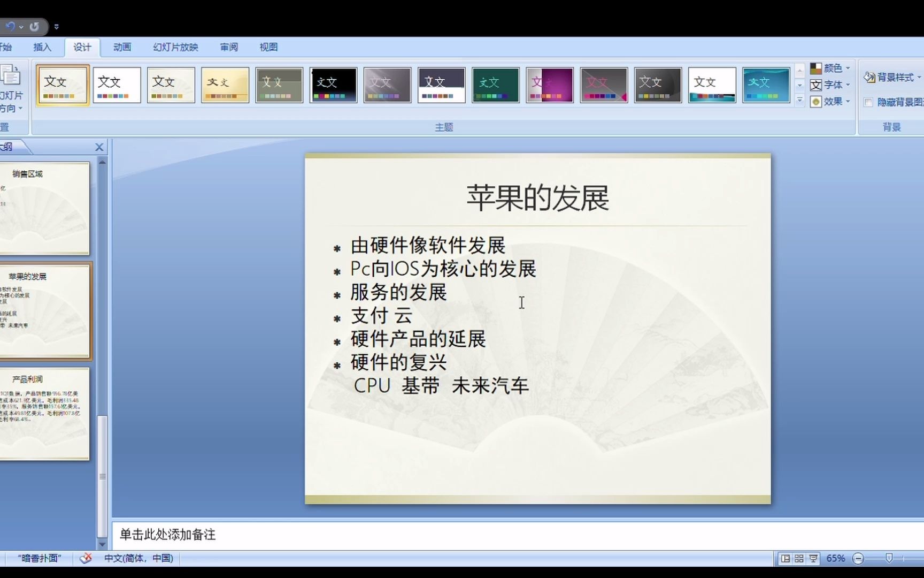Click the bullet text 硬件的复兴

pos(398,362)
